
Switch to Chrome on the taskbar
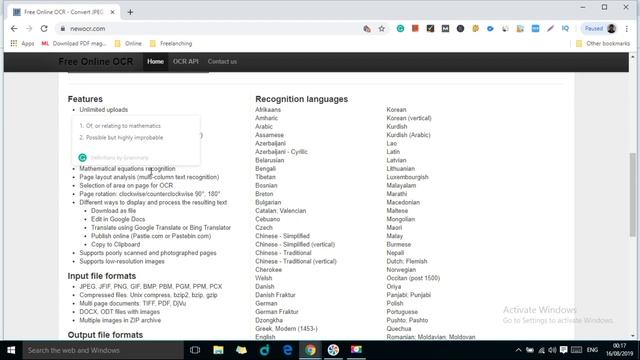[x=310, y=350]
